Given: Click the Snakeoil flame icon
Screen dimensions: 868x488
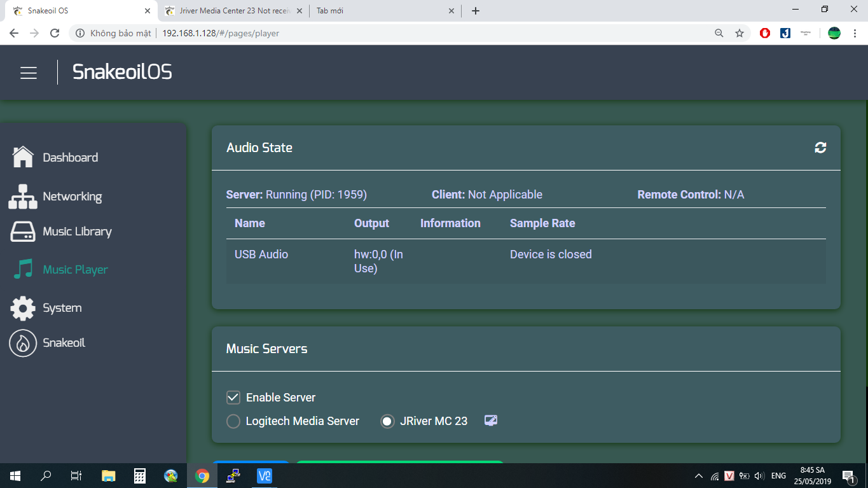Looking at the screenshot, I should 23,343.
